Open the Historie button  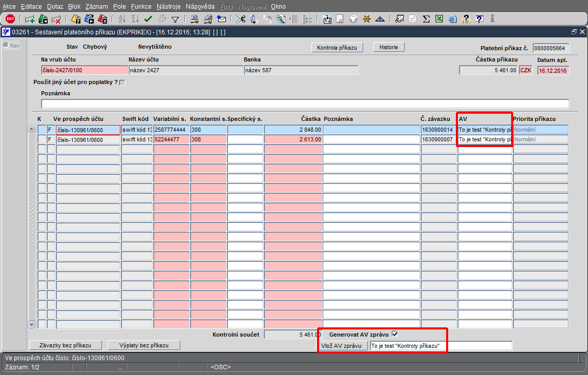388,47
